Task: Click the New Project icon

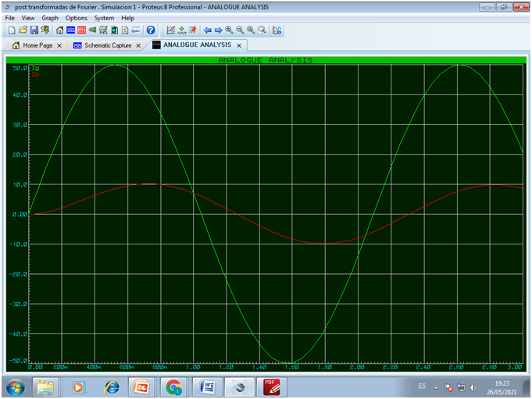Action: (x=12, y=30)
